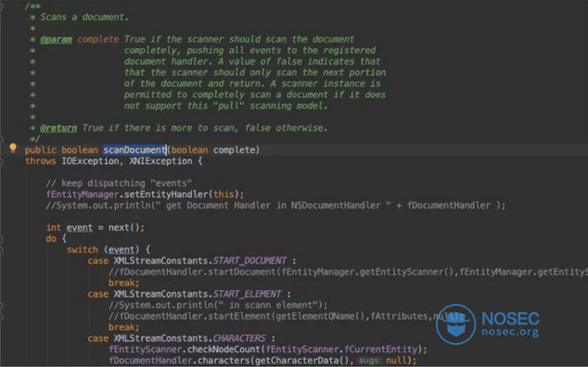Click the event variable inside the switch parentheses
This screenshot has height=367, width=588.
(121, 249)
